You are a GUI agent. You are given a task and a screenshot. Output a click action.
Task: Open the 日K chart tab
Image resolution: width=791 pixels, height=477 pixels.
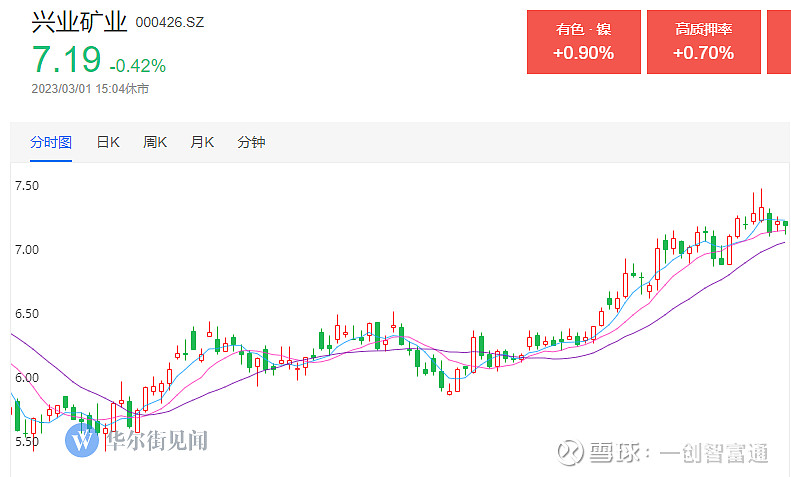108,143
